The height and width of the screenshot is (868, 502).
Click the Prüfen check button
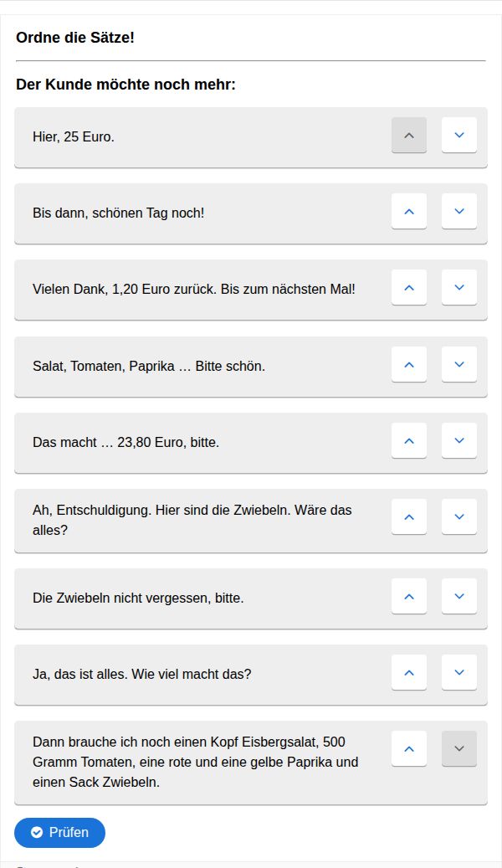[x=60, y=832]
